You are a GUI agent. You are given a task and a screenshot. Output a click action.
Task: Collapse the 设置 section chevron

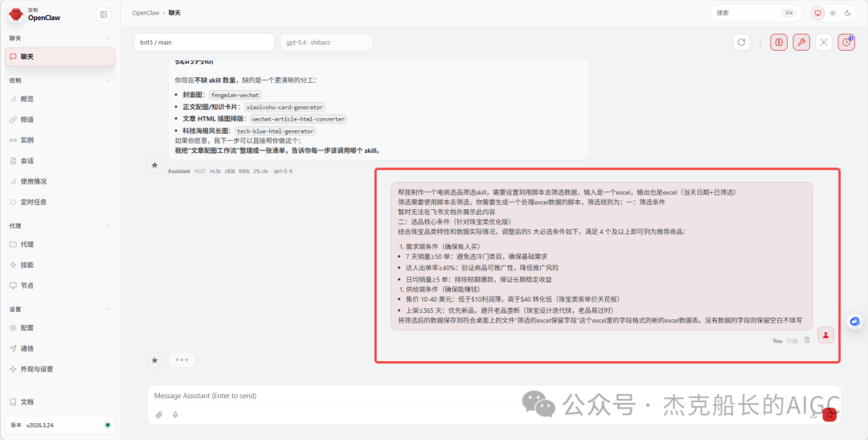point(108,309)
